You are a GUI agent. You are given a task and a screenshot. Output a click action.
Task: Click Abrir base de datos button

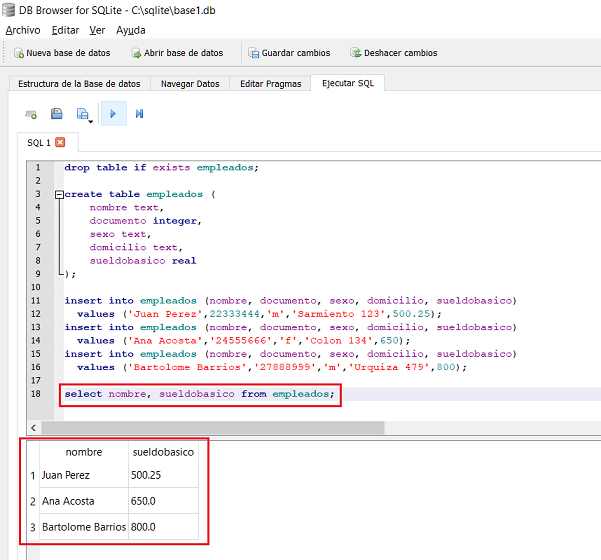click(x=177, y=53)
